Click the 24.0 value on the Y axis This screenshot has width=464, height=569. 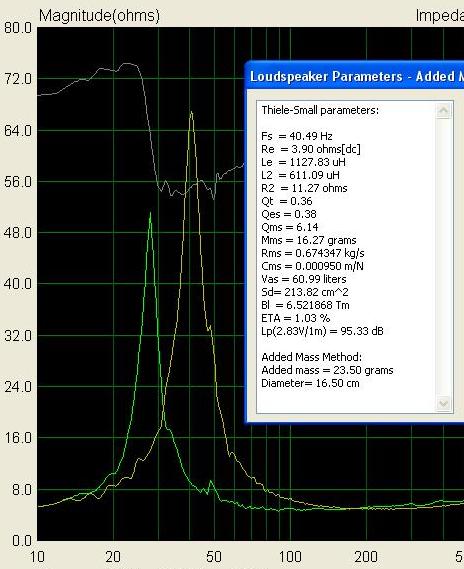[x=18, y=387]
